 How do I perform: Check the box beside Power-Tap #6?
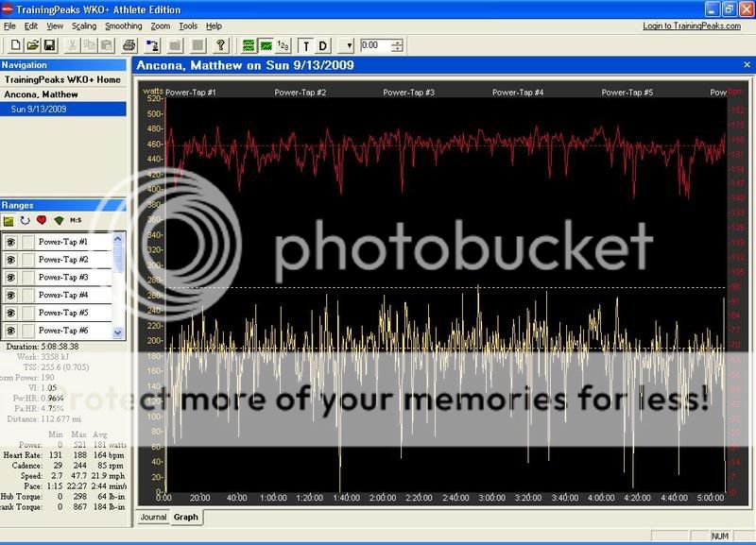click(x=28, y=331)
